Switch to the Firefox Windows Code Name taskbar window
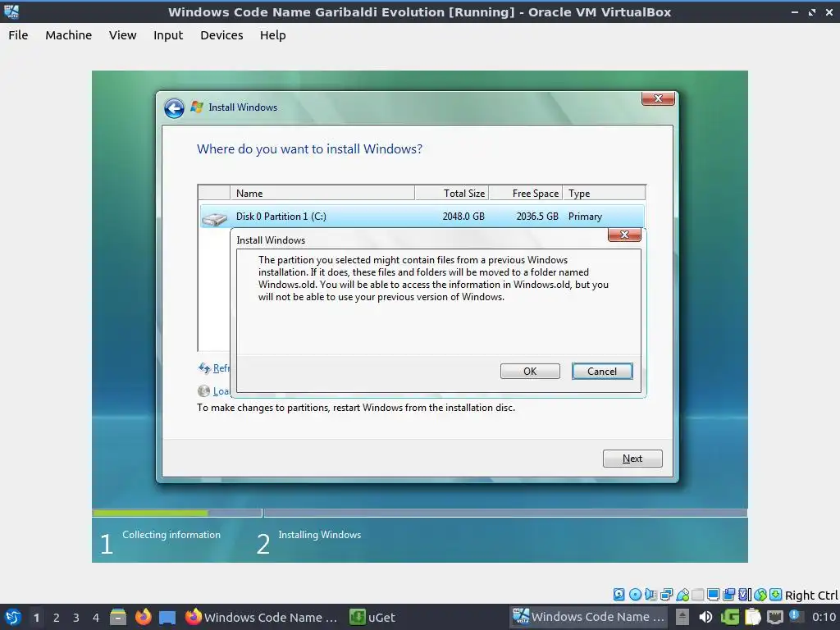The image size is (840, 630). [262, 617]
